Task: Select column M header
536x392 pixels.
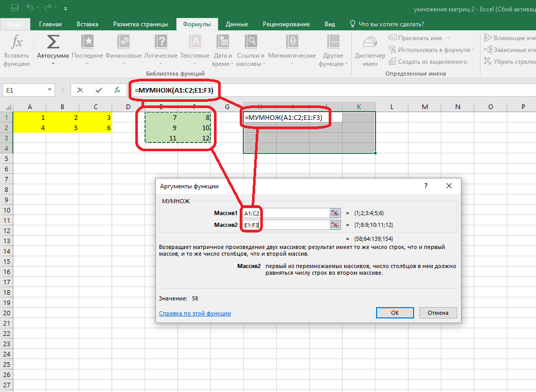Action: click(x=424, y=106)
